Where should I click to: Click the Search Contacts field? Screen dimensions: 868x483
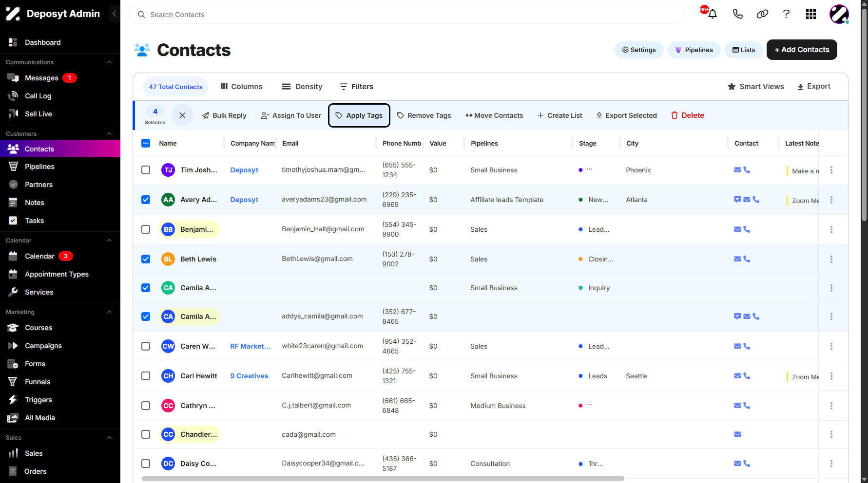406,15
